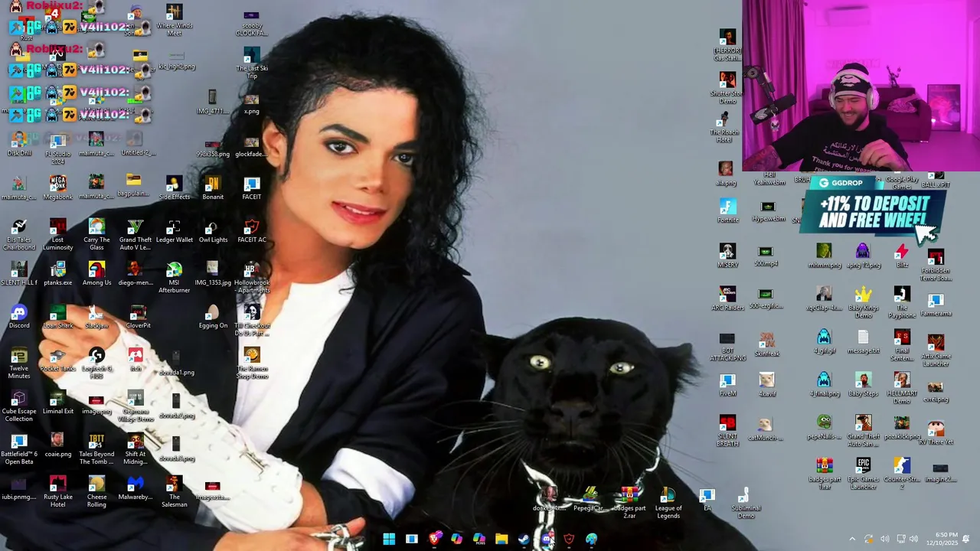Launch the Battlefield 6 Open Beta shortcut

click(19, 449)
